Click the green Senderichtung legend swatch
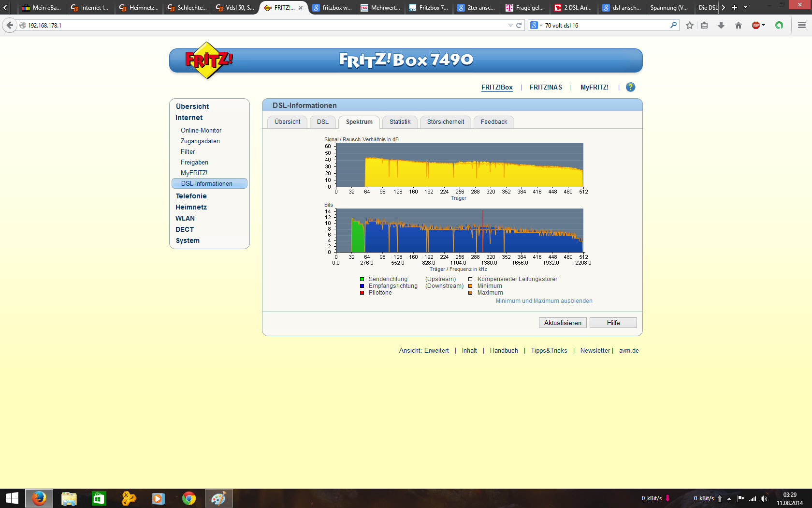The height and width of the screenshot is (508, 812). pos(362,279)
